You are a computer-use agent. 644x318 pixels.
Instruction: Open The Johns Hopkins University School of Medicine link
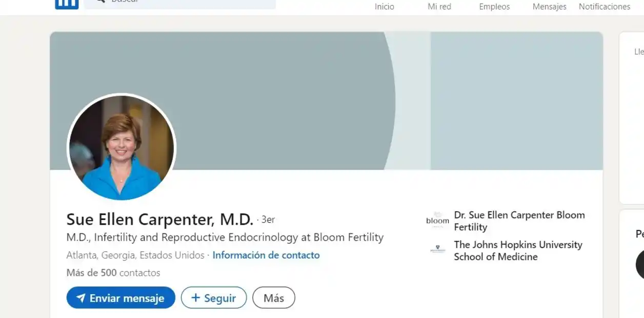[x=518, y=251]
